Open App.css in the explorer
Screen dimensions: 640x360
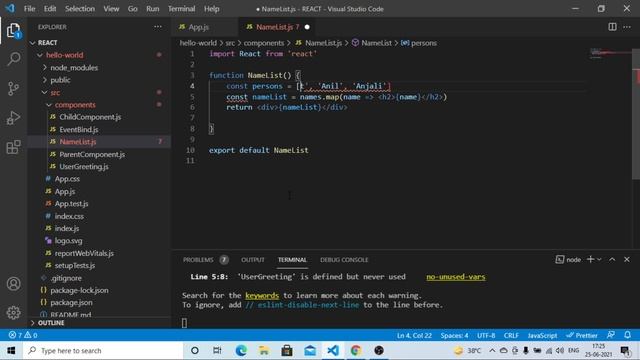(x=67, y=179)
